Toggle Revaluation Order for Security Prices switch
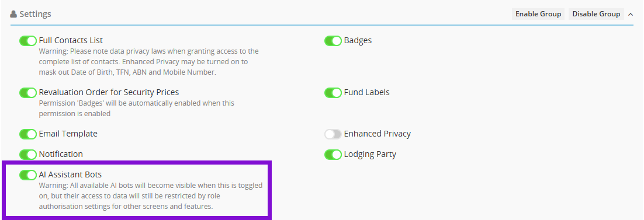The width and height of the screenshot is (644, 220). tap(28, 93)
